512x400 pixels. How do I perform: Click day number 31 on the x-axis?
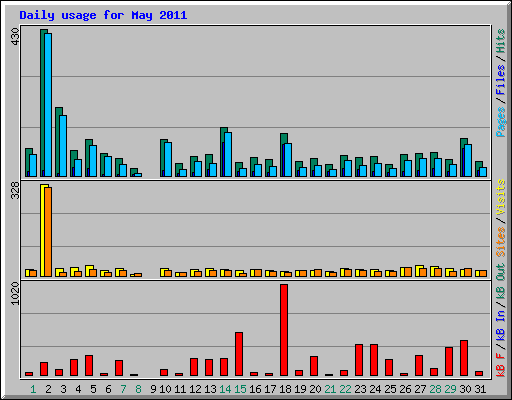tap(480, 389)
